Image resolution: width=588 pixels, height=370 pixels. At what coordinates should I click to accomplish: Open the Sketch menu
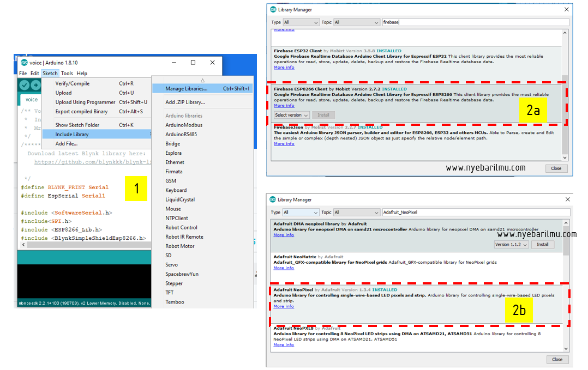[x=50, y=74]
